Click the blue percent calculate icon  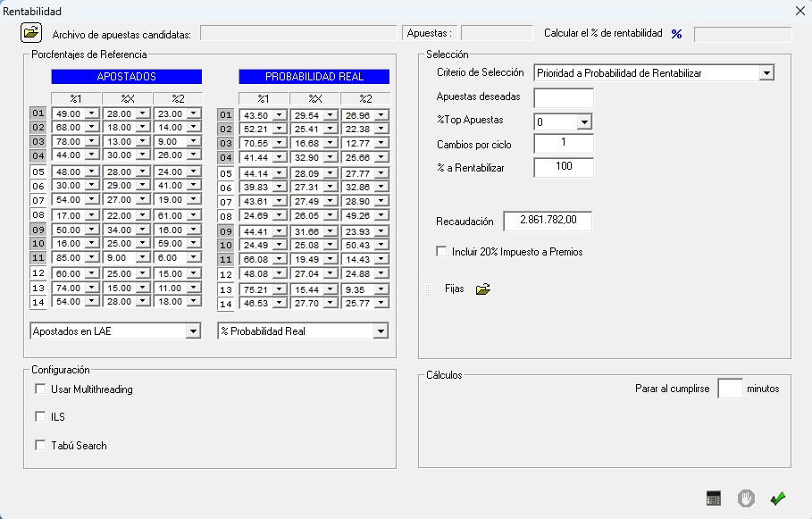click(676, 34)
